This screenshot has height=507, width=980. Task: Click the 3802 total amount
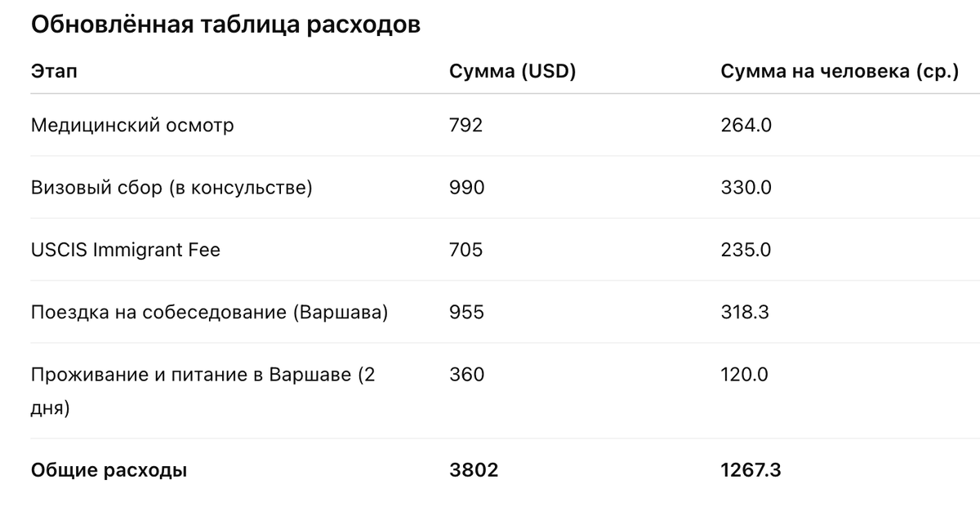(474, 470)
